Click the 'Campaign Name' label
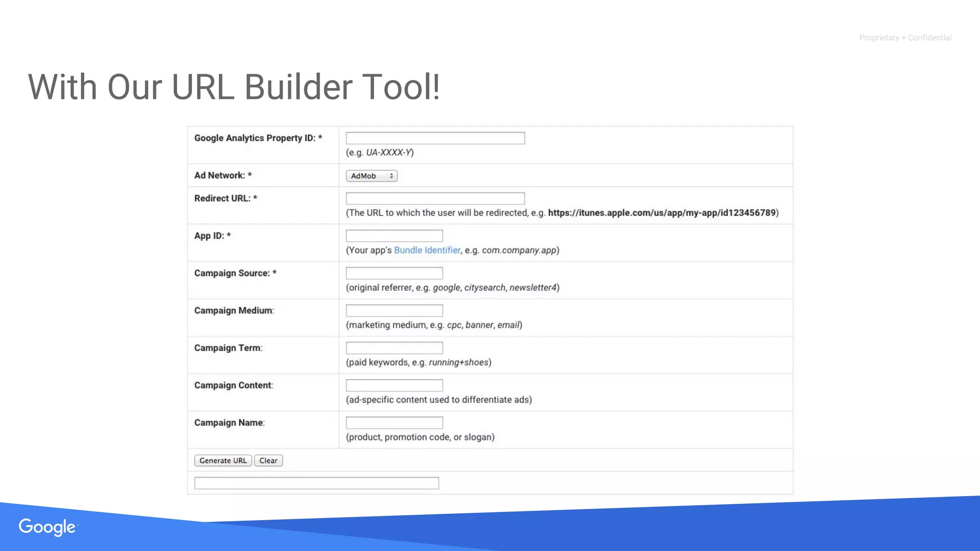Viewport: 980px width, 551px height. click(x=229, y=423)
